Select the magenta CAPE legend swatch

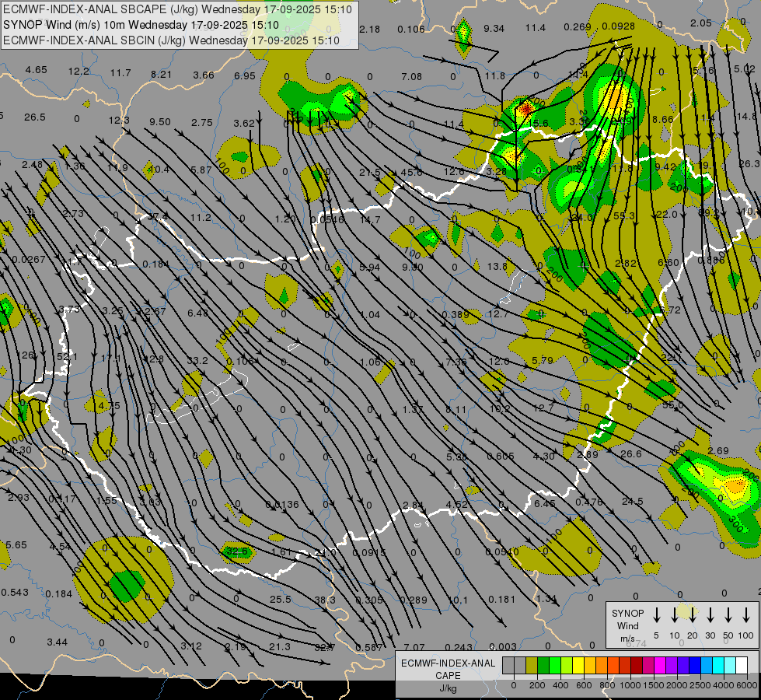(x=660, y=666)
